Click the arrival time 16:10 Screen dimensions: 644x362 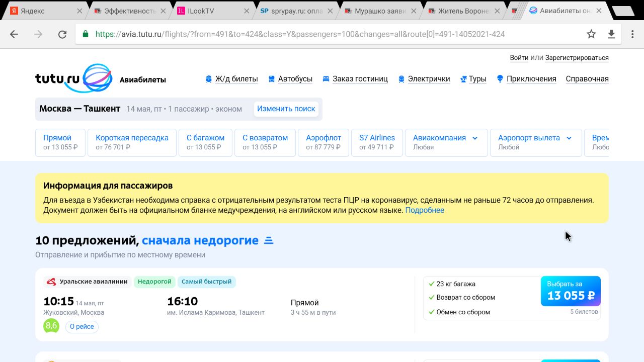[x=182, y=301]
